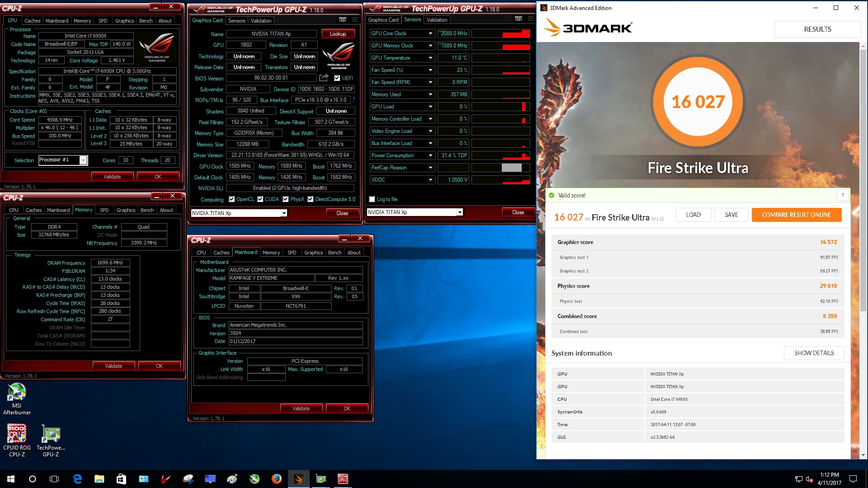The width and height of the screenshot is (868, 488).
Task: Click the LOAD button in 3DMark
Action: 693,215
